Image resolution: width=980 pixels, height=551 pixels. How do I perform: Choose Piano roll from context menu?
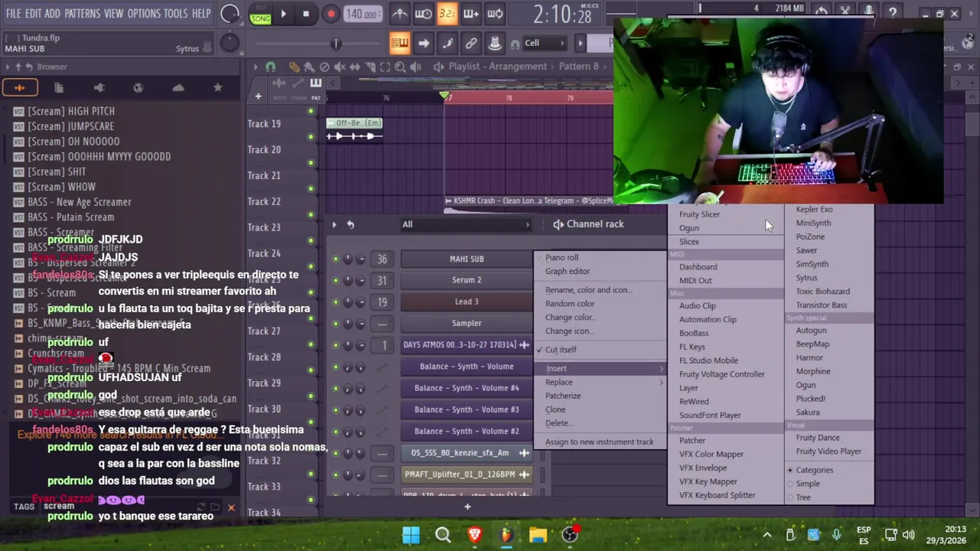tap(561, 258)
